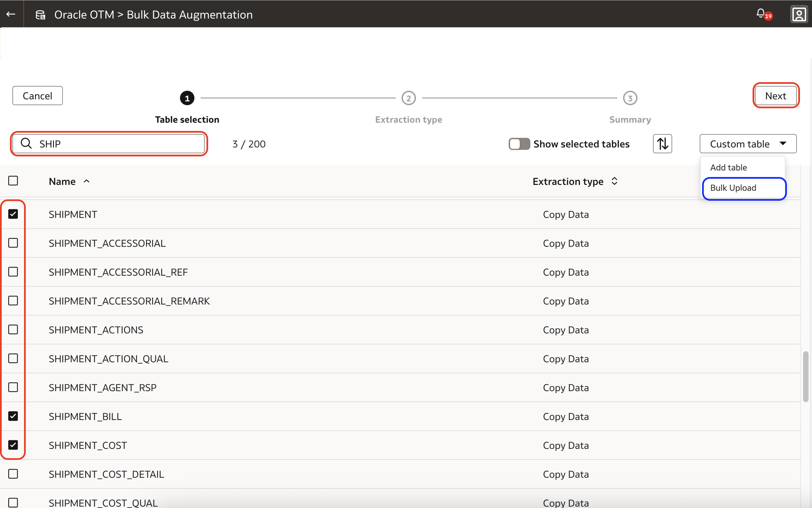
Task: Click the sort arrows toggle button
Action: [662, 144]
